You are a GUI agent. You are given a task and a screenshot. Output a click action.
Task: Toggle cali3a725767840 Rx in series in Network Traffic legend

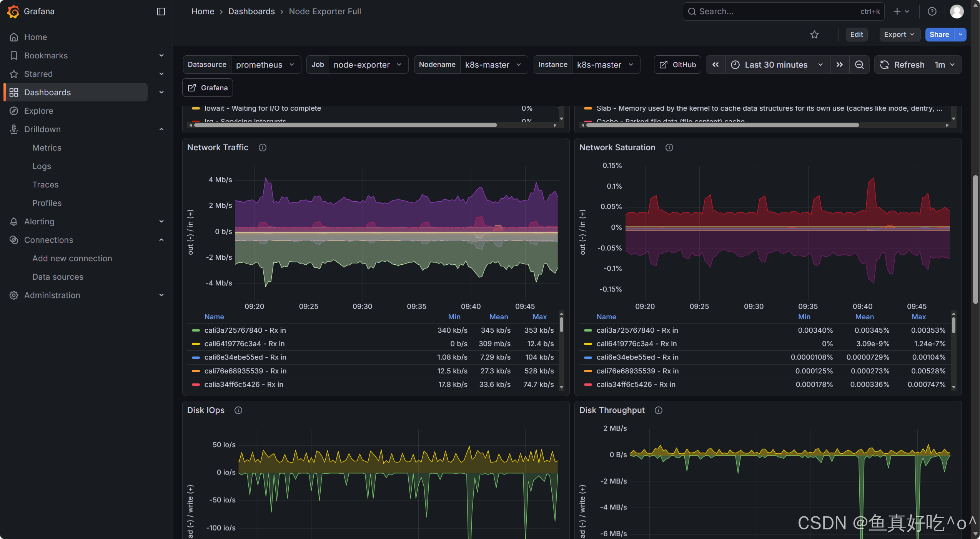(245, 330)
